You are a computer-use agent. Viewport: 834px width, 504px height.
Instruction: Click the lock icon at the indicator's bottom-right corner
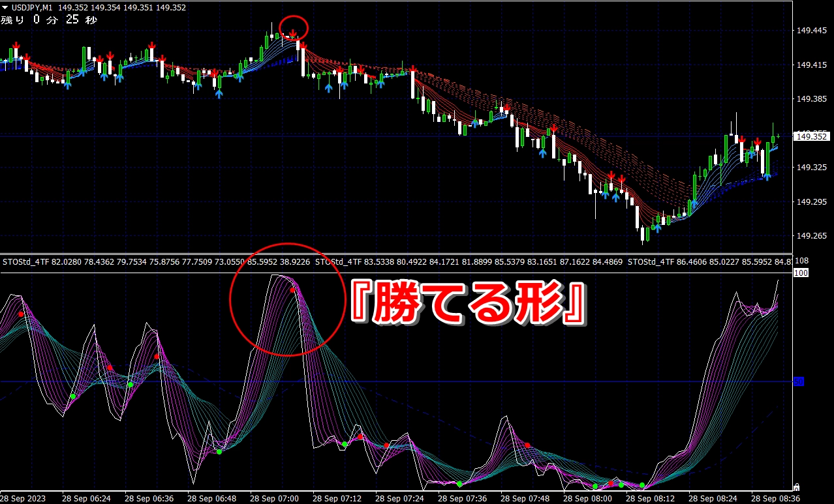[x=796, y=486]
